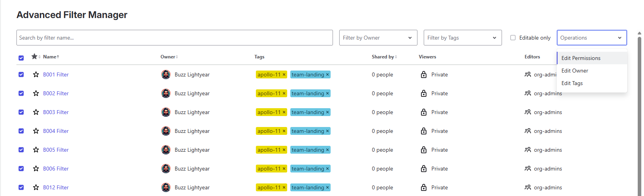Click "Private" viewers in B006 Filter row
The height and width of the screenshot is (196, 644).
440,169
